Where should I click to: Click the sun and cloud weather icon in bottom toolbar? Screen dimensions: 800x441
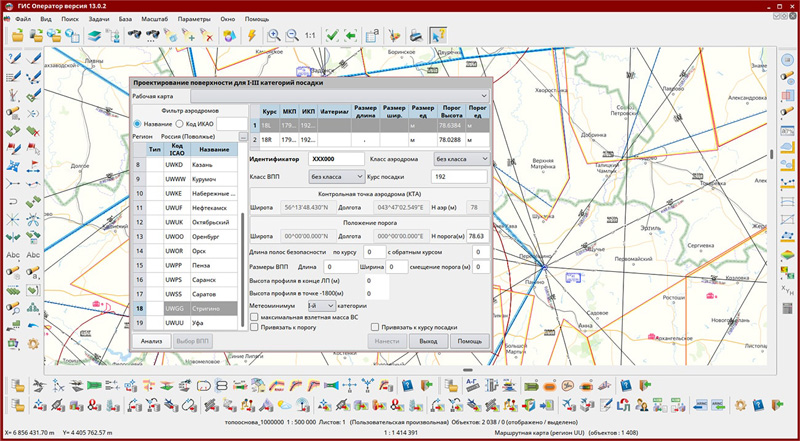point(284,405)
